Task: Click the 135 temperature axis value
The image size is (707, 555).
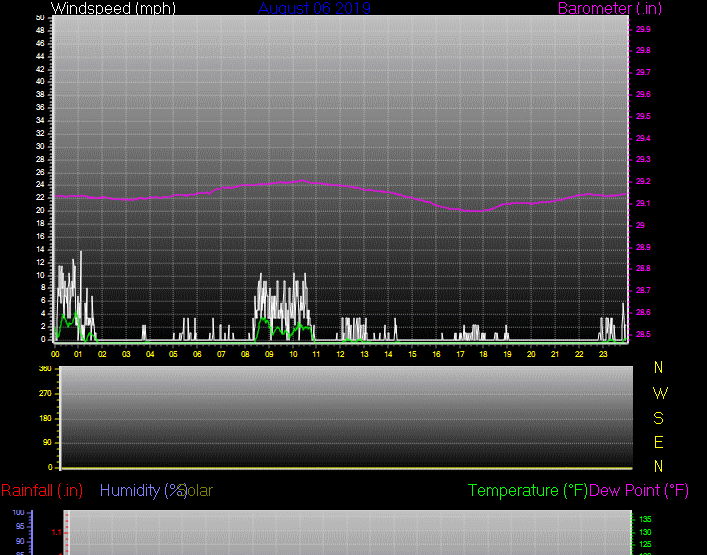Action: click(x=645, y=519)
